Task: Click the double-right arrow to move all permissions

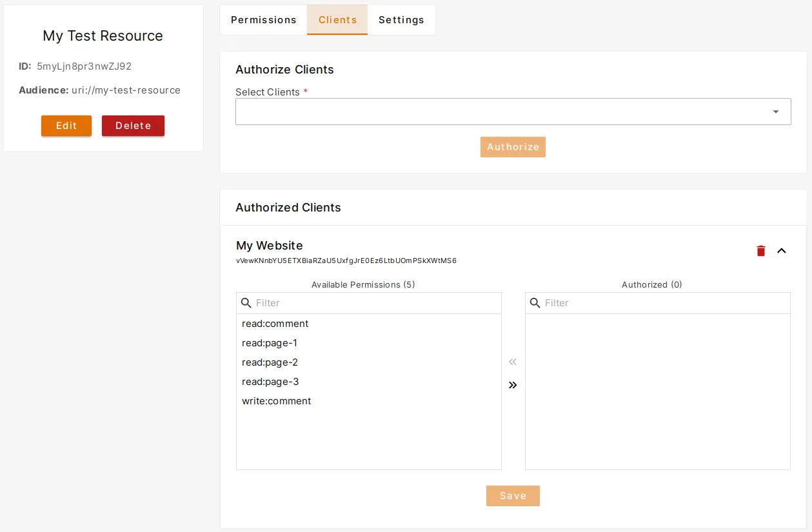Action: [x=513, y=385]
